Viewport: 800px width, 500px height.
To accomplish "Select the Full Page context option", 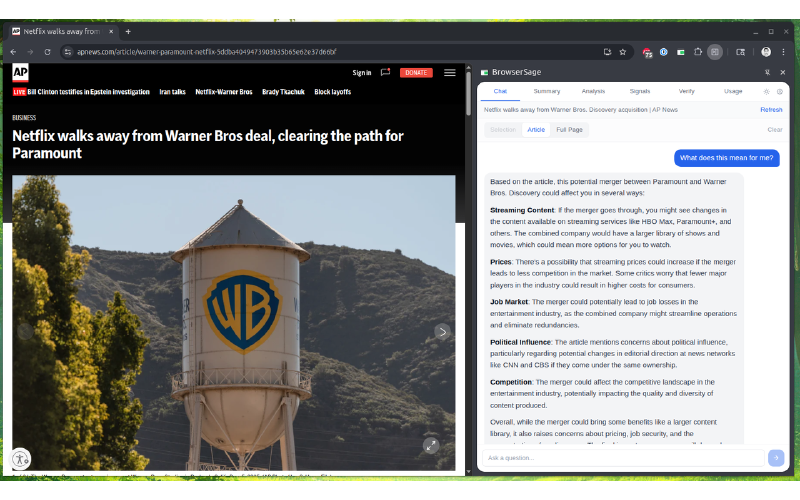I will click(570, 130).
